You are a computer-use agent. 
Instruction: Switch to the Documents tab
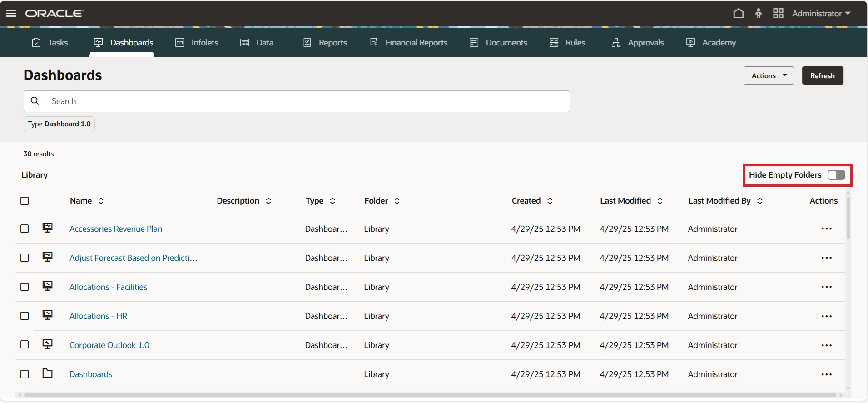pyautogui.click(x=498, y=42)
